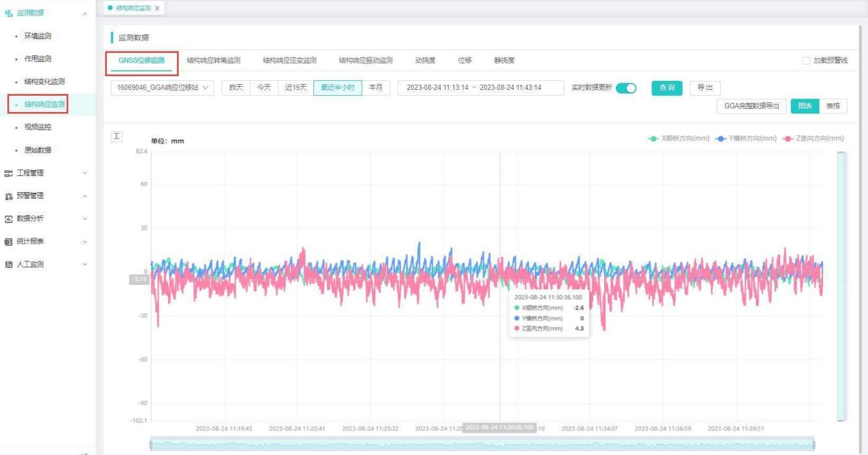The width and height of the screenshot is (868, 455).
Task: Click the chart Y-axis scale icon
Action: tap(117, 136)
